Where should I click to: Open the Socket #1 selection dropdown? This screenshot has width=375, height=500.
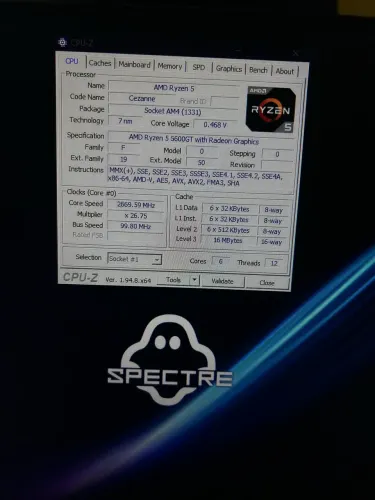tap(134, 259)
